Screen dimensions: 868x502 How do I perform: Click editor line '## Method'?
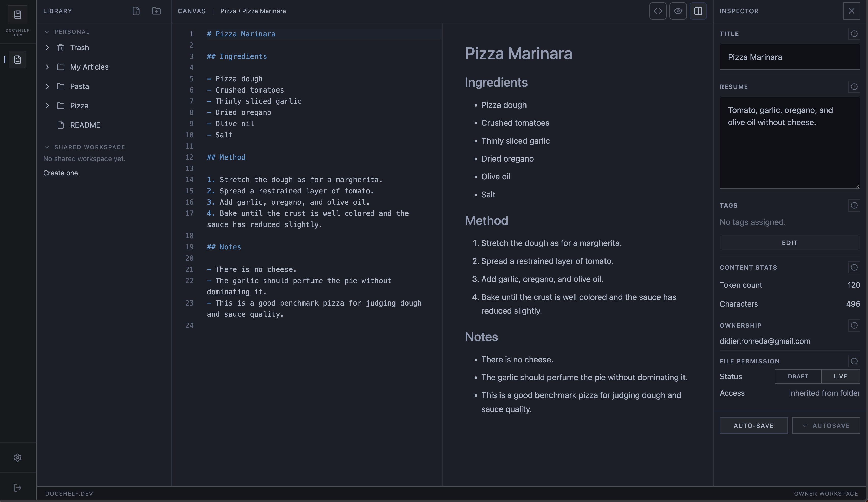pyautogui.click(x=226, y=157)
